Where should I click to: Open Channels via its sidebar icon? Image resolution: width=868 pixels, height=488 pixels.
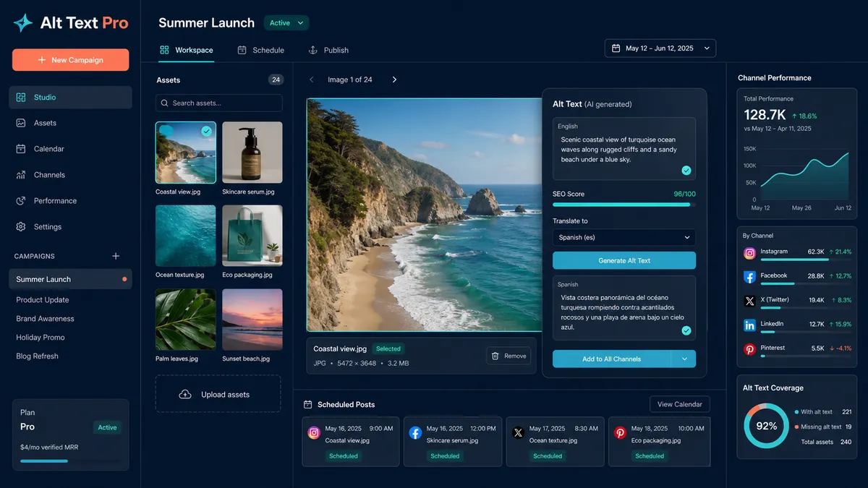[x=20, y=175]
